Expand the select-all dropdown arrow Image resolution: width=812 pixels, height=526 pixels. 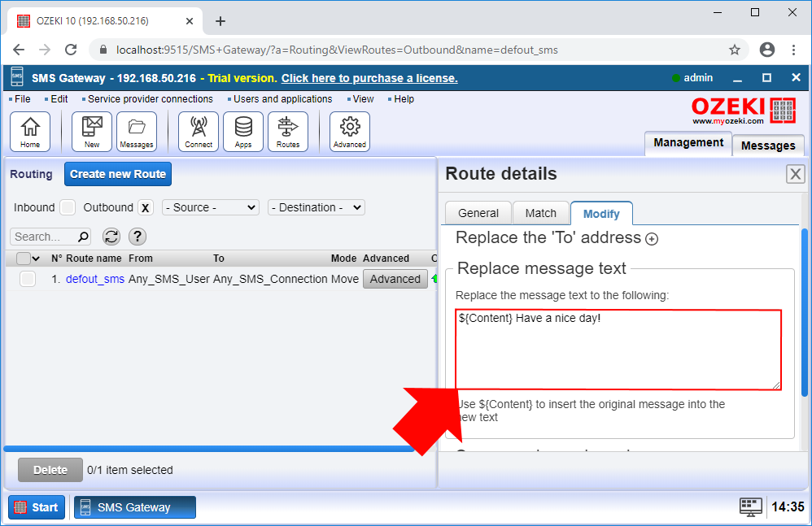pos(36,258)
